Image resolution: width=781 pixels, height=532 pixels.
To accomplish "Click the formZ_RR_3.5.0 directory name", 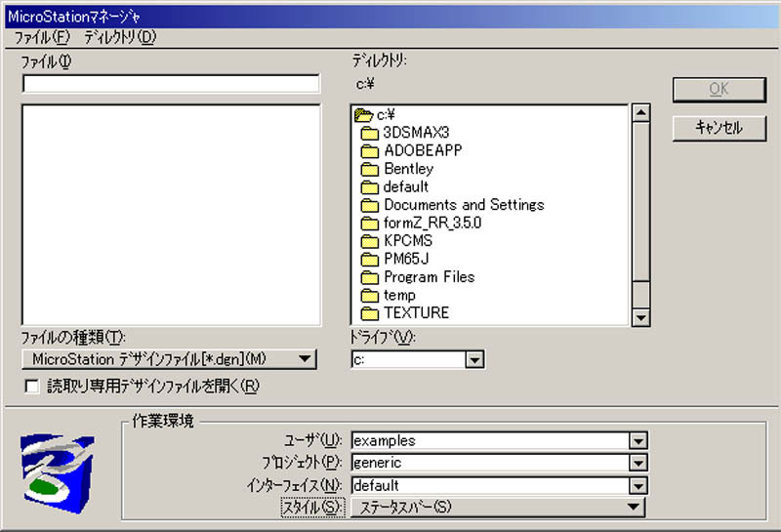I will tap(432, 223).
